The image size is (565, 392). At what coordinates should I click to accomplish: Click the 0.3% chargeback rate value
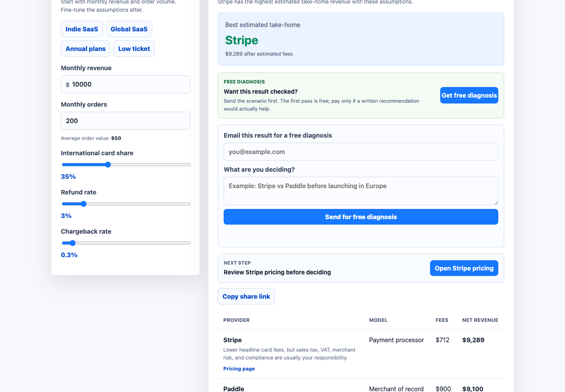(x=69, y=255)
